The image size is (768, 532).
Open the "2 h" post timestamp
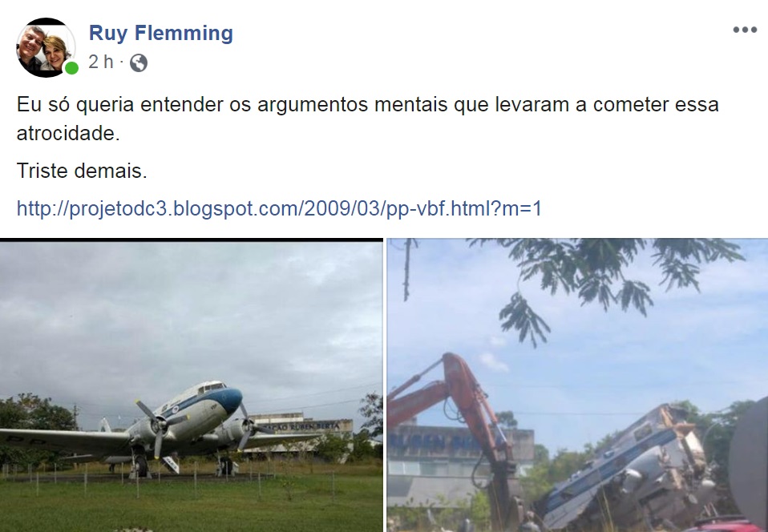[x=100, y=62]
